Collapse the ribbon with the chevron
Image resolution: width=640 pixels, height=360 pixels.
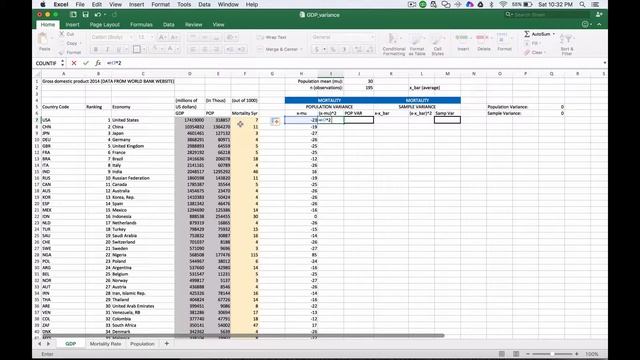(x=600, y=24)
